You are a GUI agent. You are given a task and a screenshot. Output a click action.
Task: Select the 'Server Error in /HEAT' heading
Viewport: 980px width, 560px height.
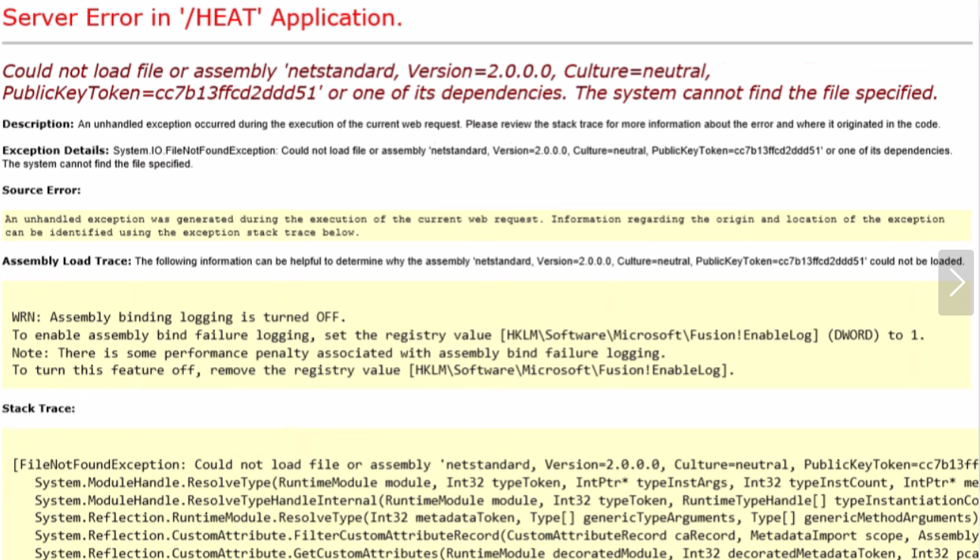(x=203, y=17)
